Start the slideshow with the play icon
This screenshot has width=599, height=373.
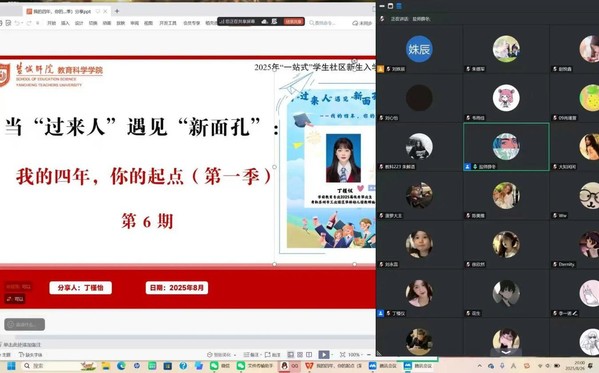point(324,355)
